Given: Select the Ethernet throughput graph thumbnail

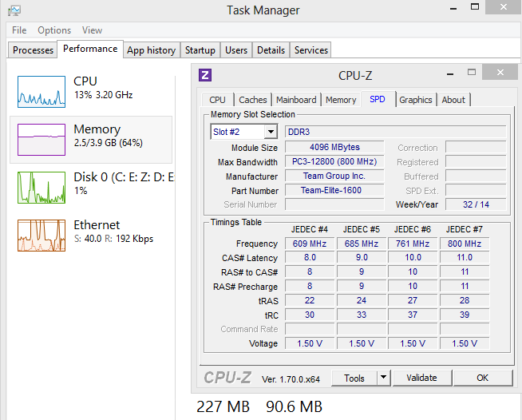Looking at the screenshot, I should tap(42, 236).
